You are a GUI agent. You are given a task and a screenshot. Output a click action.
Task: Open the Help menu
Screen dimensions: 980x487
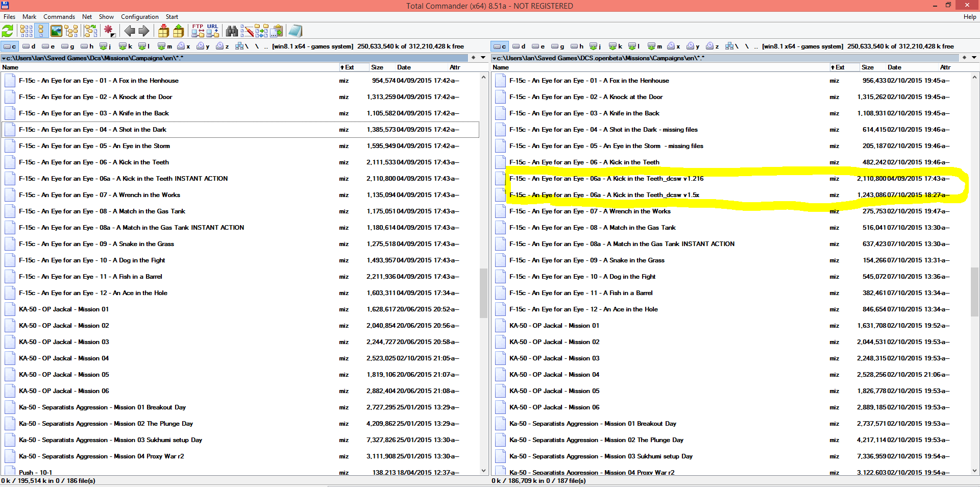pos(970,17)
